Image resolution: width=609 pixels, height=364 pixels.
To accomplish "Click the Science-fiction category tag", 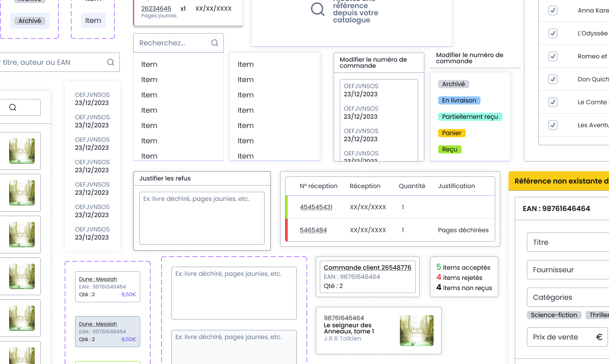I will pyautogui.click(x=553, y=315).
